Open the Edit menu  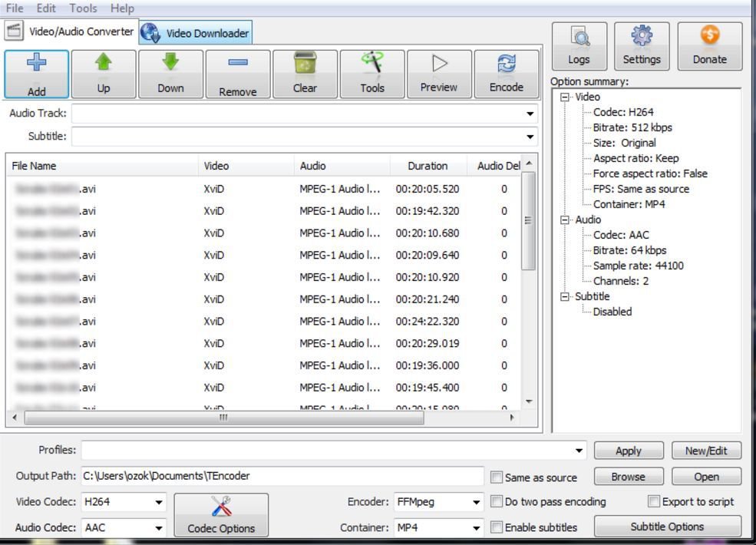pyautogui.click(x=46, y=8)
